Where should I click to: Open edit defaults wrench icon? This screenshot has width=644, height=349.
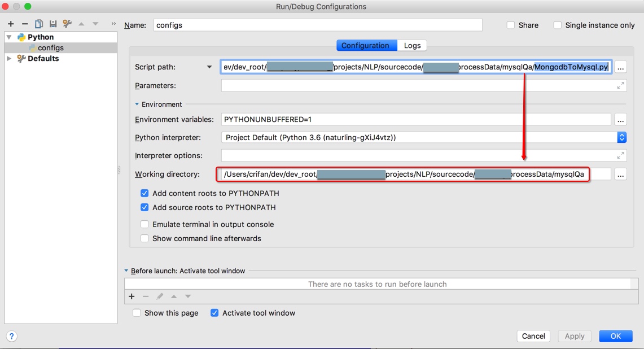(x=67, y=24)
